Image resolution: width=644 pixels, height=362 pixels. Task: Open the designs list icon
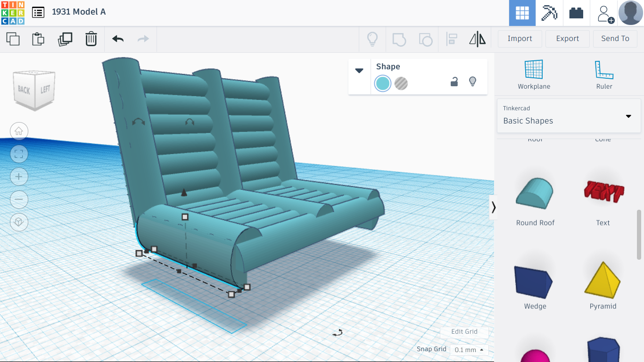pyautogui.click(x=38, y=12)
